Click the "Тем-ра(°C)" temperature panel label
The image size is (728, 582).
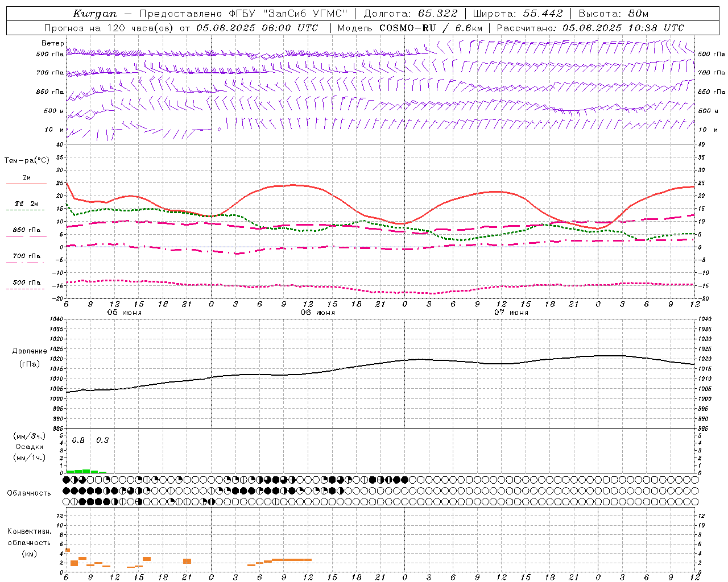[x=27, y=161]
